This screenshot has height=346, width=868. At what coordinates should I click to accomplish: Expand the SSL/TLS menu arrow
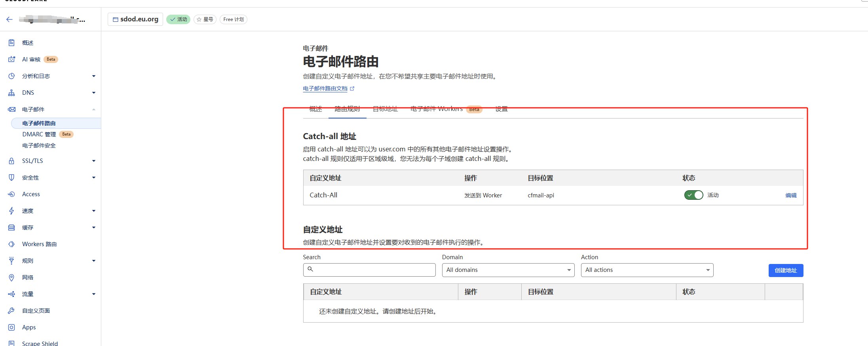94,161
